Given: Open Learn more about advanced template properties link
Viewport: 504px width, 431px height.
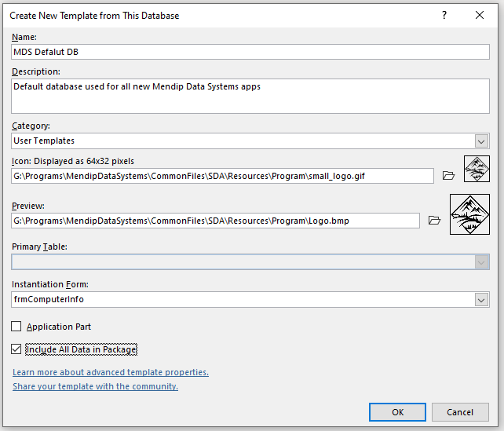Looking at the screenshot, I should click(111, 372).
